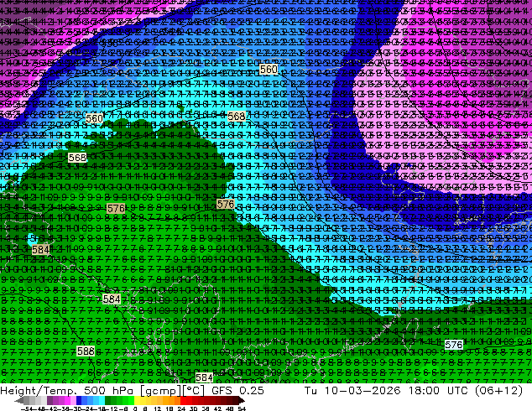
Task: Click the 568 label in the left green area
Action: point(77,158)
